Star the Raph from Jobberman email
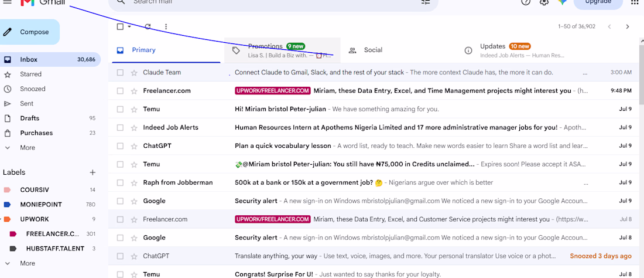644x278 pixels. coord(133,182)
